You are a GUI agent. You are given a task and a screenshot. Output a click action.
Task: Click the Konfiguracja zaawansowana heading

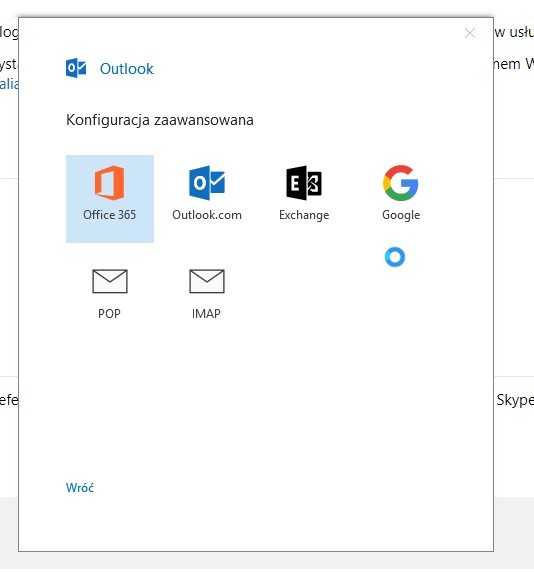(160, 120)
